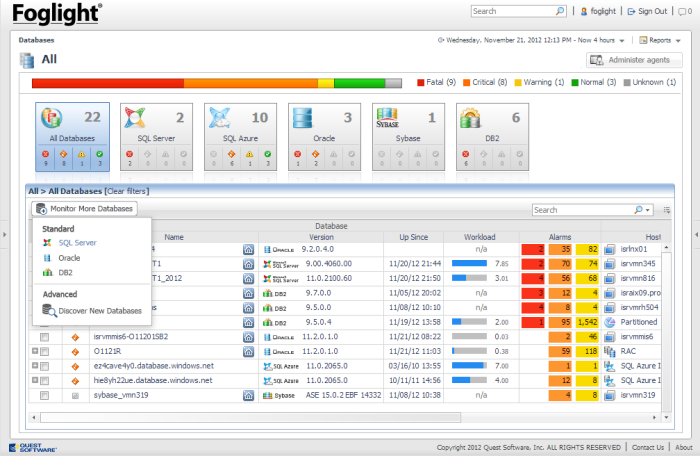
Task: Open home page icon for O1121R
Action: point(249,351)
